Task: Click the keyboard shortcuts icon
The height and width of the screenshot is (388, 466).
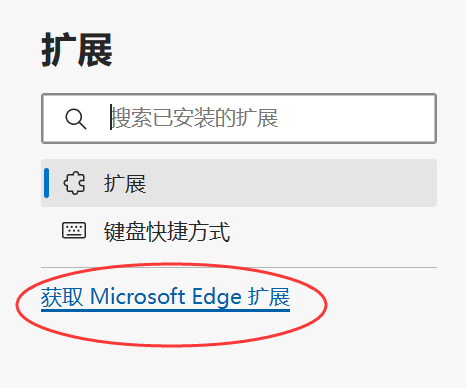Action: pos(74,231)
